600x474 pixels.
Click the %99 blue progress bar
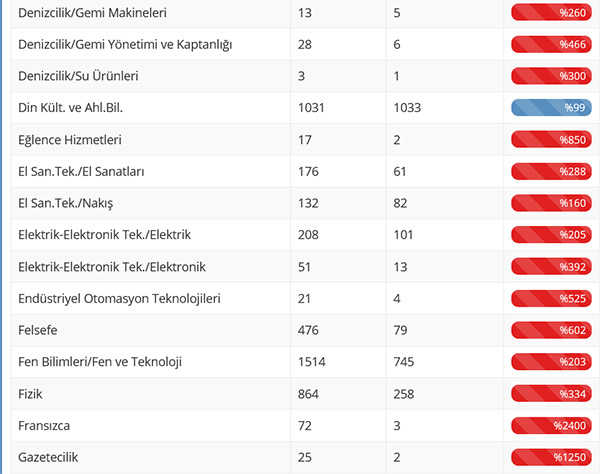[x=553, y=108]
